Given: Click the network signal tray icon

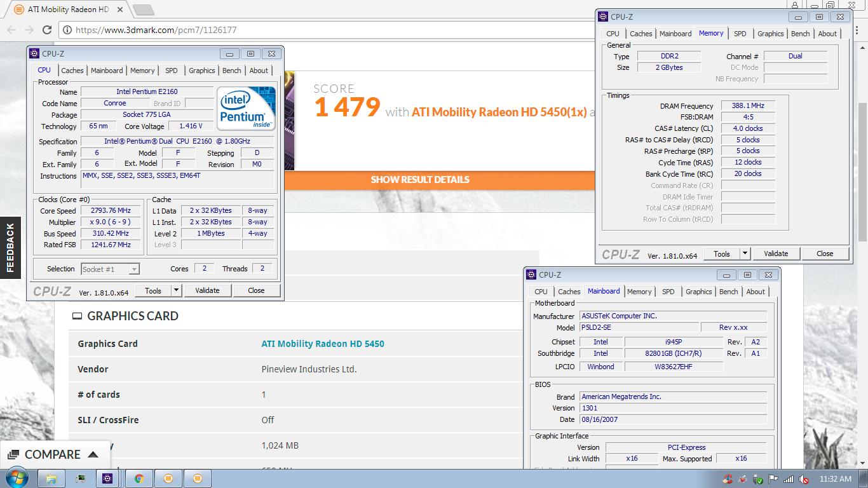Looking at the screenshot, I should click(789, 479).
